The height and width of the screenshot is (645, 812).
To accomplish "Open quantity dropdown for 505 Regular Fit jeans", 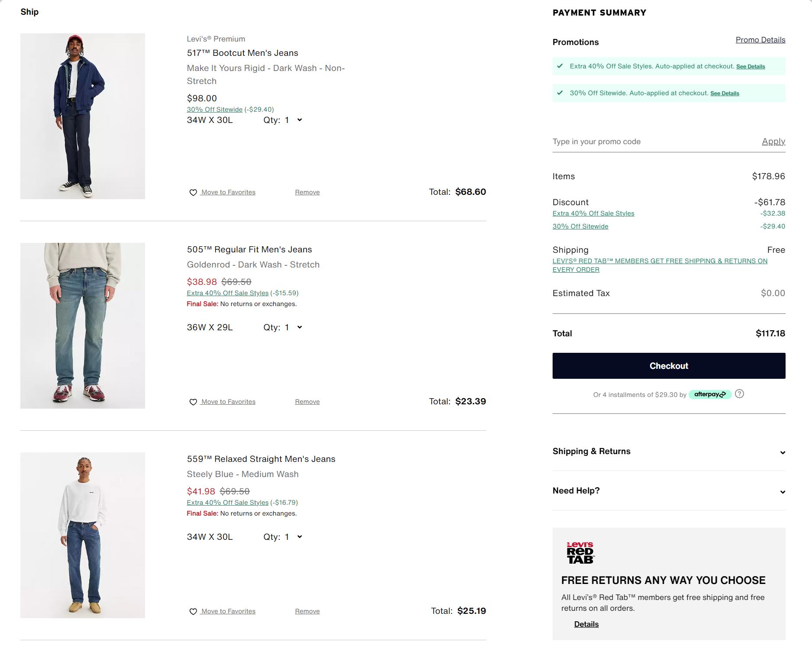I will tap(299, 327).
